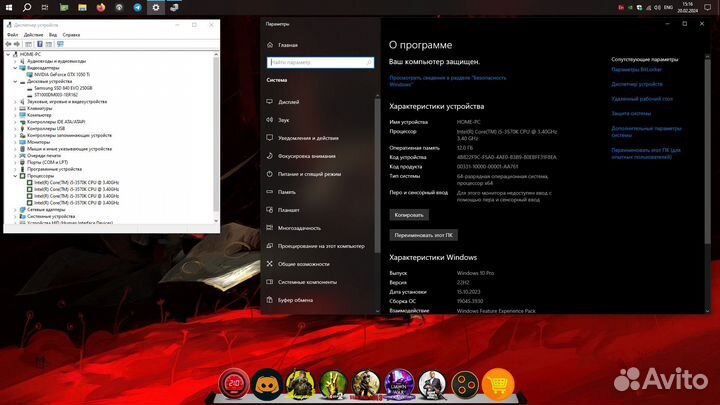
Task: Open the Вид menu
Action: [53, 35]
